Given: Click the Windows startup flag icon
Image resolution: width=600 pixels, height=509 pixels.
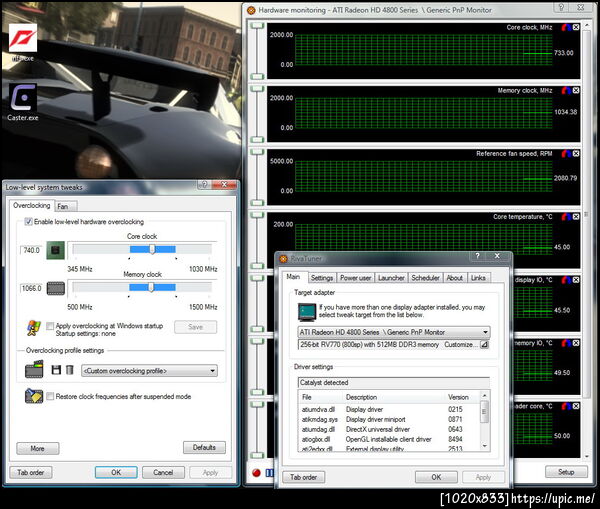Looking at the screenshot, I should click(x=34, y=328).
